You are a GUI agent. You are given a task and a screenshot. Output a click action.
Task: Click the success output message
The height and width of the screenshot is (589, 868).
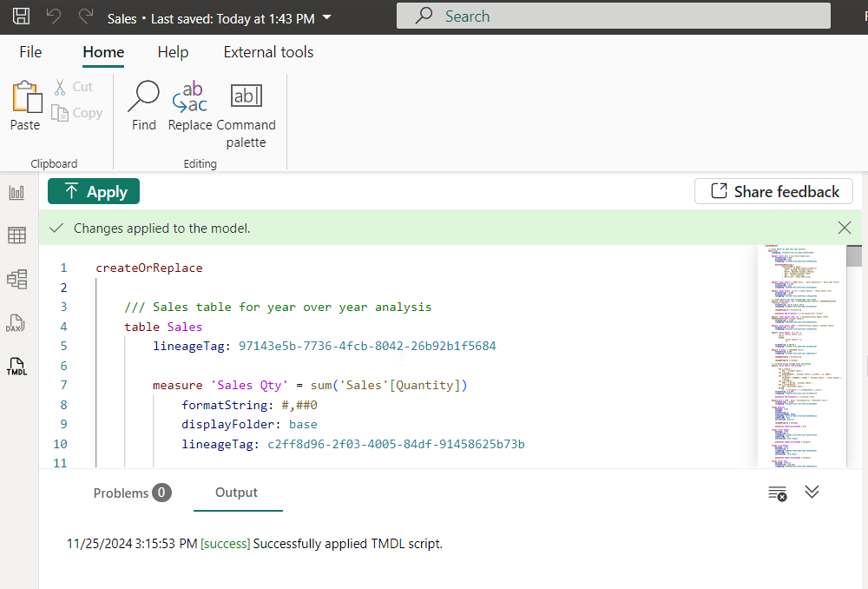point(254,544)
